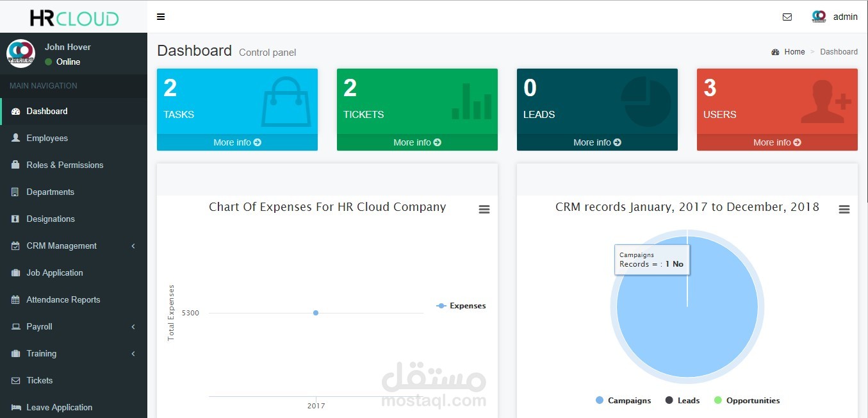Open the CRM records chart menu icon
The width and height of the screenshot is (868, 418).
click(844, 210)
